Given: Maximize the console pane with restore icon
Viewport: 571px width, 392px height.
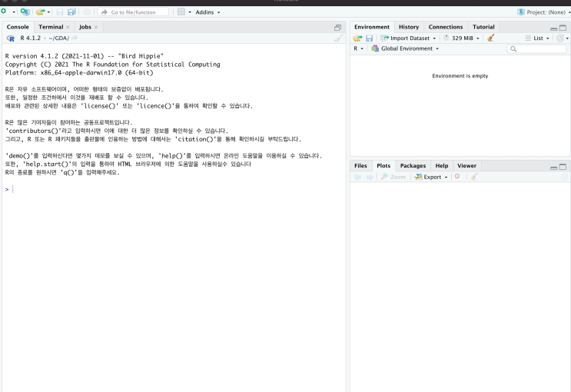Looking at the screenshot, I should tap(337, 28).
